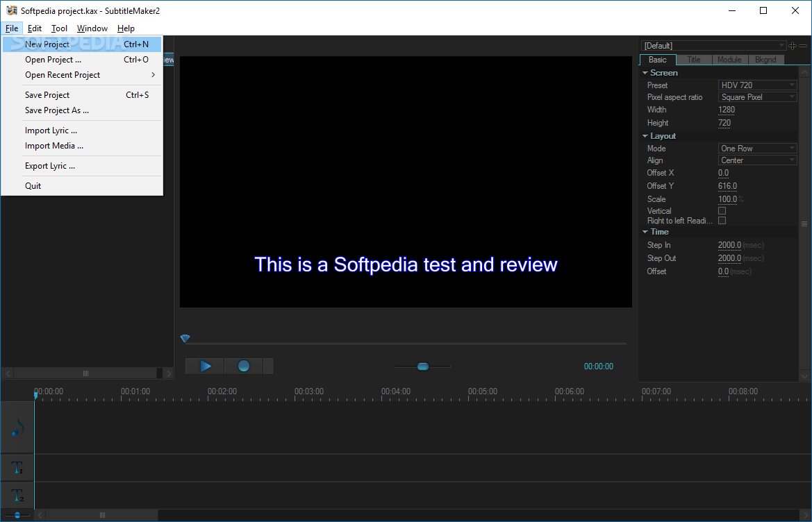Open the Pixel aspect ratio dropdown
The width and height of the screenshot is (812, 522).
tap(757, 96)
